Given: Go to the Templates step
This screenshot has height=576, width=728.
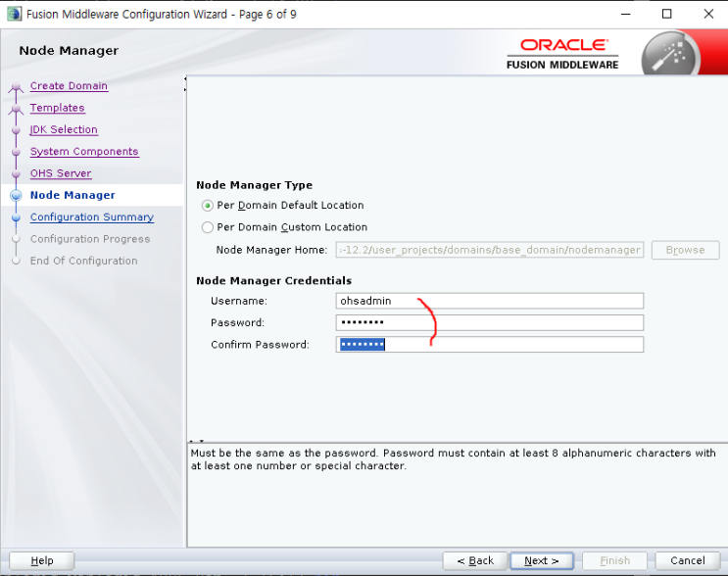Looking at the screenshot, I should pyautogui.click(x=57, y=108).
